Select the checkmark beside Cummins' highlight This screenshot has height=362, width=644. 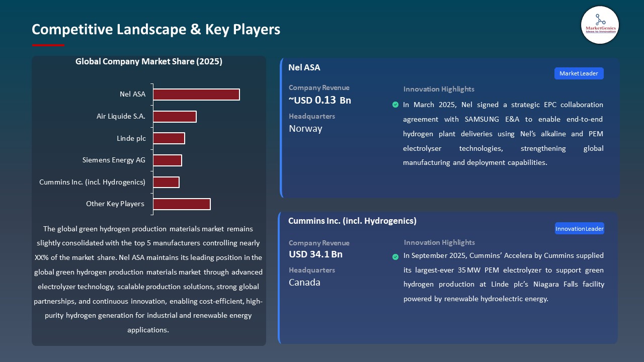(395, 257)
